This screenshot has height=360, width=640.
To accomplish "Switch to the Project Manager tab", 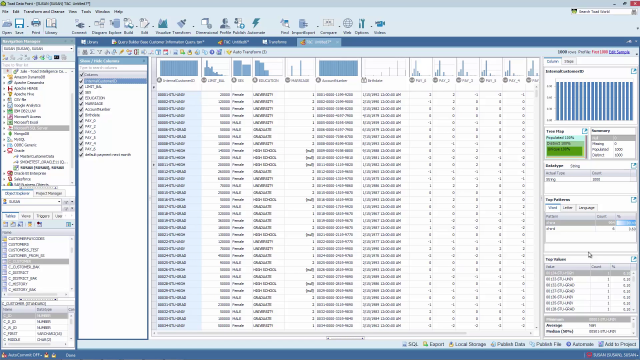I will [49, 193].
